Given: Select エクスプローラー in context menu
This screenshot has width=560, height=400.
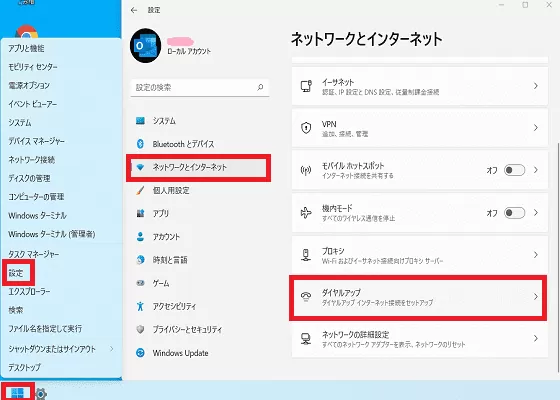Looking at the screenshot, I should [x=29, y=292].
